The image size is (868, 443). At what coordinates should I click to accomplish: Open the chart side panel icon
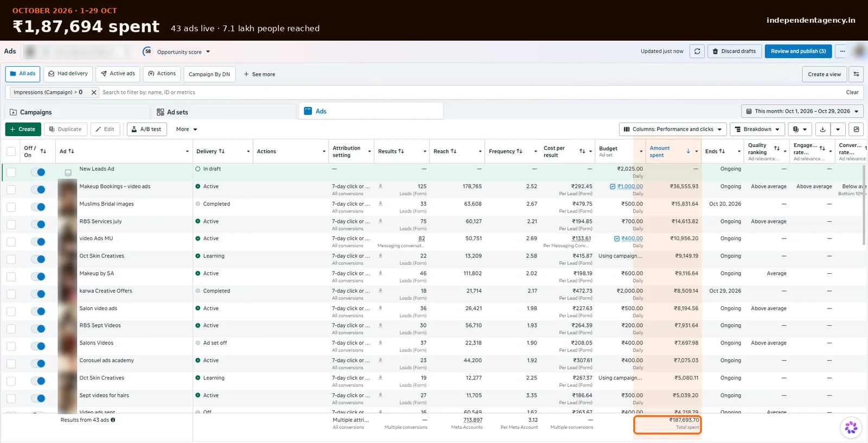857,129
